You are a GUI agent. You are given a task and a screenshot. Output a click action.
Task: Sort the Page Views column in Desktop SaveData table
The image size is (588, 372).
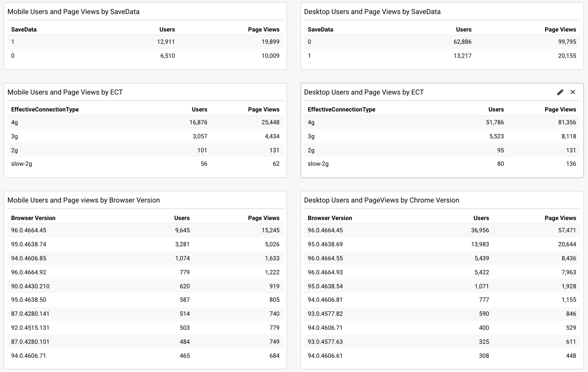point(560,29)
